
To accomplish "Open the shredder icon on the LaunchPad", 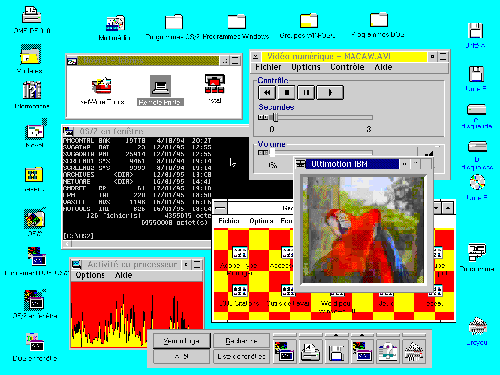I will (414, 352).
